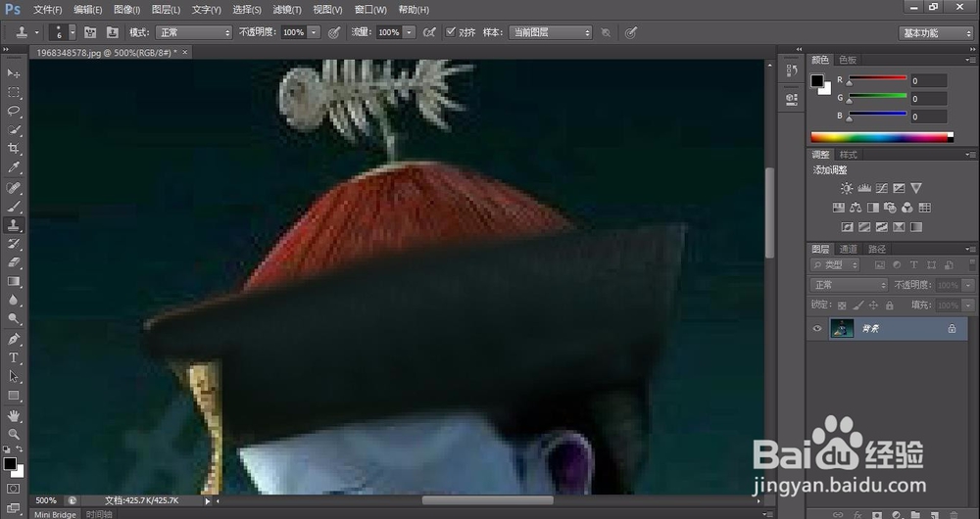Open the Mini Bridge panel tab
Image resolution: width=980 pixels, height=519 pixels.
[55, 515]
